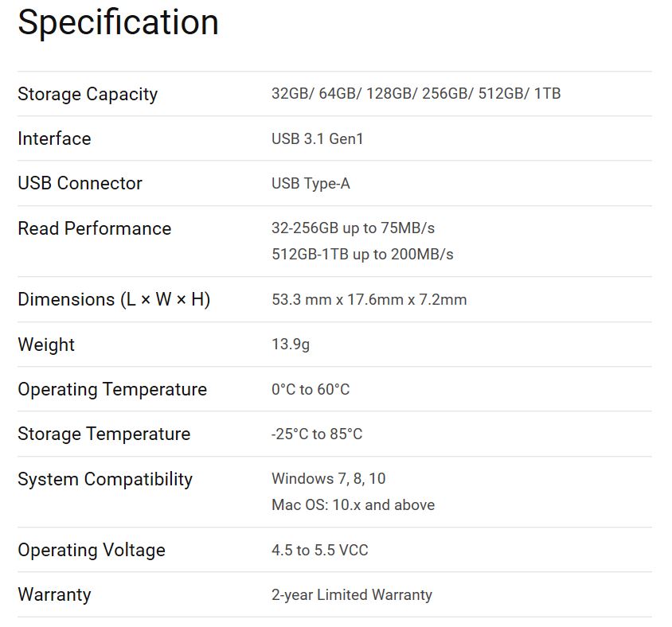Click the USB 3.1 Gen1 value

click(x=317, y=139)
